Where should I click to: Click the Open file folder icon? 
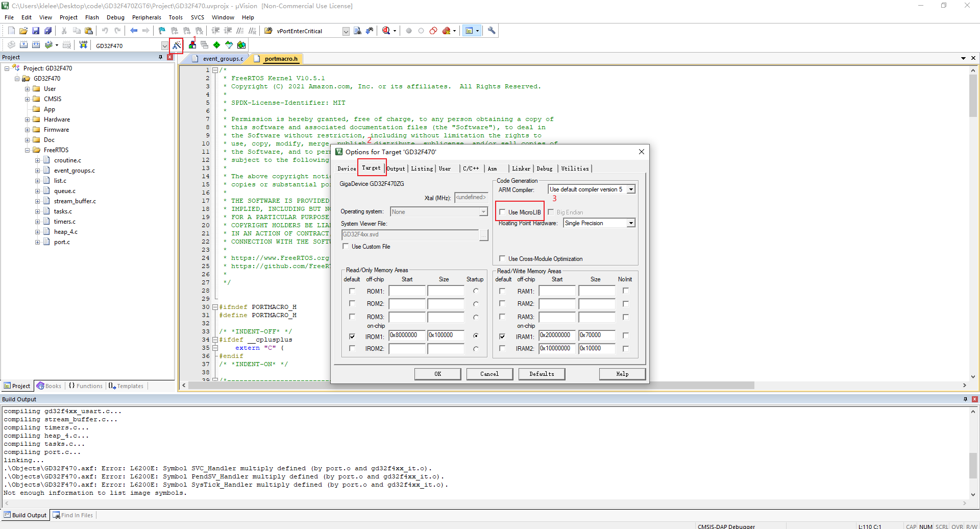tap(23, 31)
